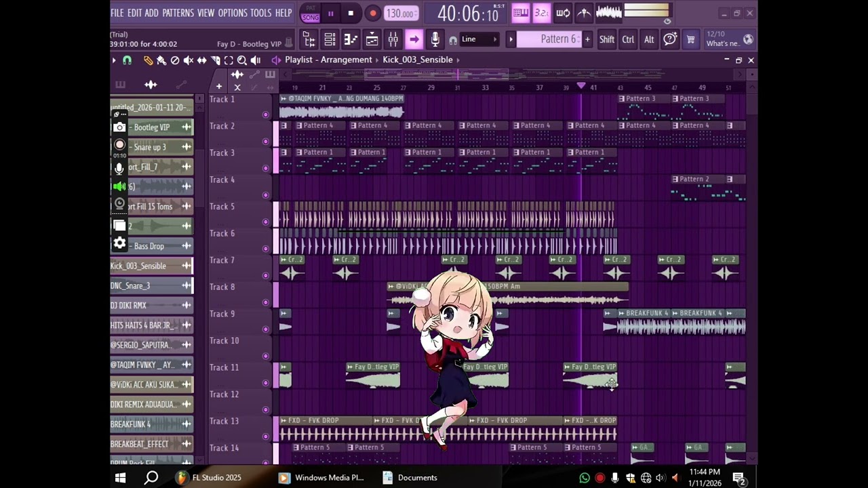Open the What's new news panel
The height and width of the screenshot is (488, 868).
tap(730, 39)
